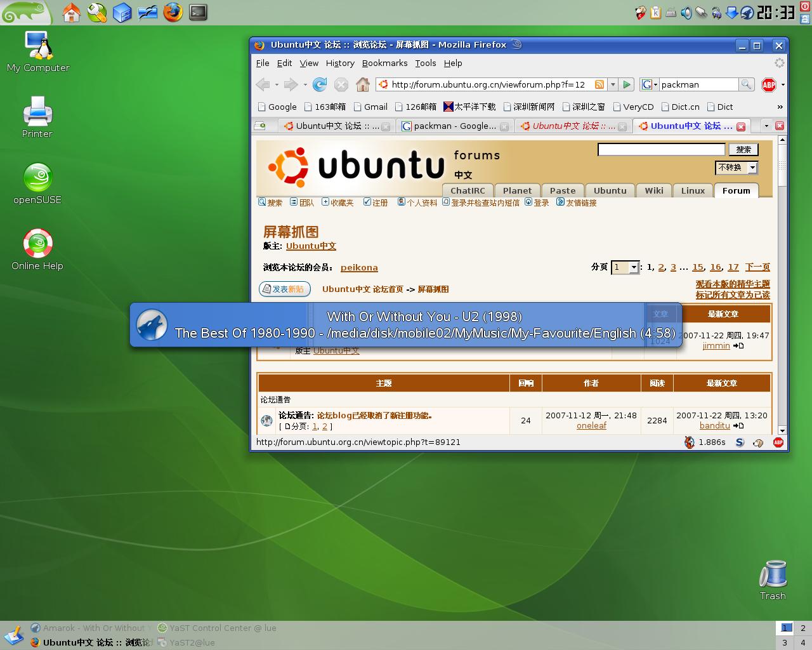Click the lock screen panel button
This screenshot has width=812, height=650.
pyautogui.click(x=806, y=18)
